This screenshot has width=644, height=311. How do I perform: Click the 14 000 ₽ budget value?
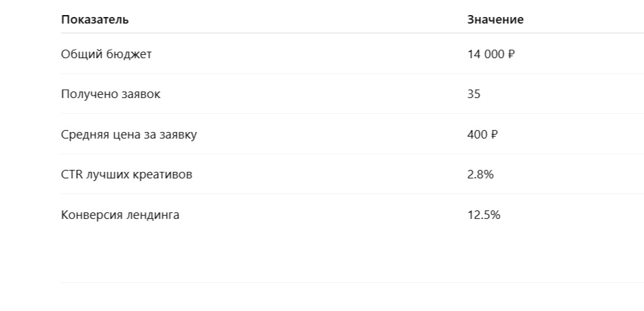coord(491,54)
